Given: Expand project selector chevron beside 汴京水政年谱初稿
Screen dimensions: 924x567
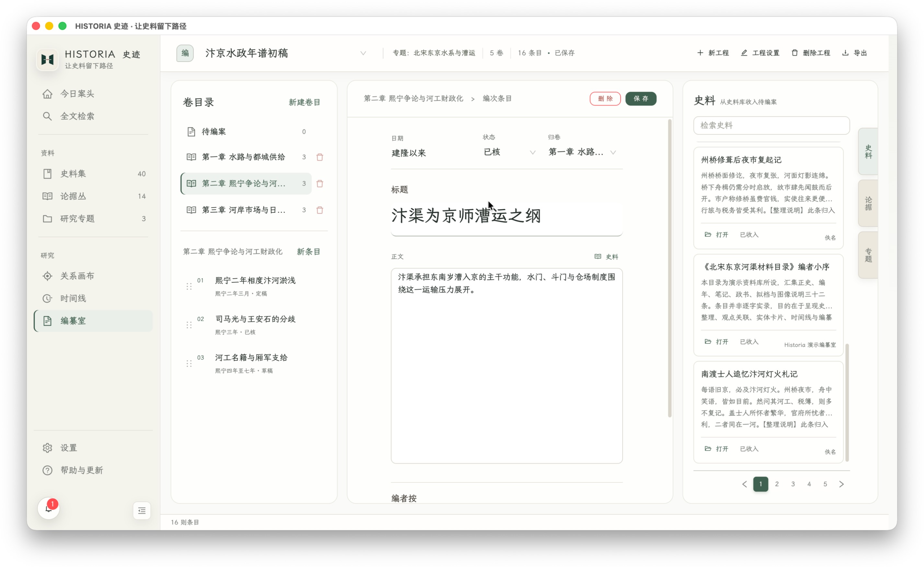Looking at the screenshot, I should [363, 53].
